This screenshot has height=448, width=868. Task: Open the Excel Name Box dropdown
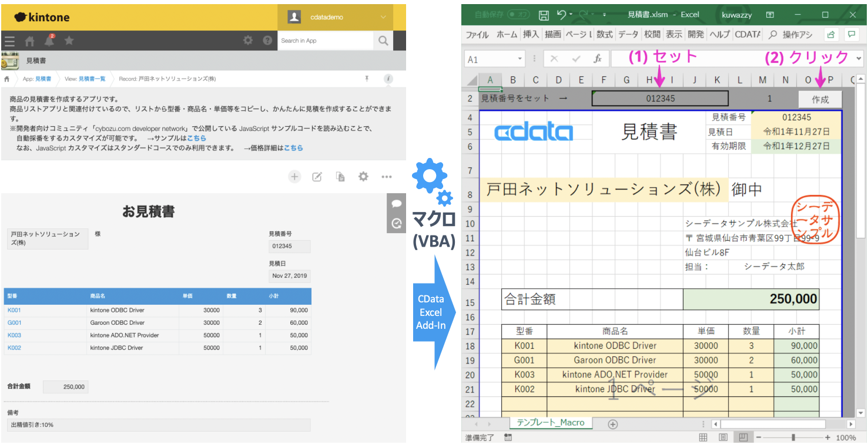(x=520, y=59)
